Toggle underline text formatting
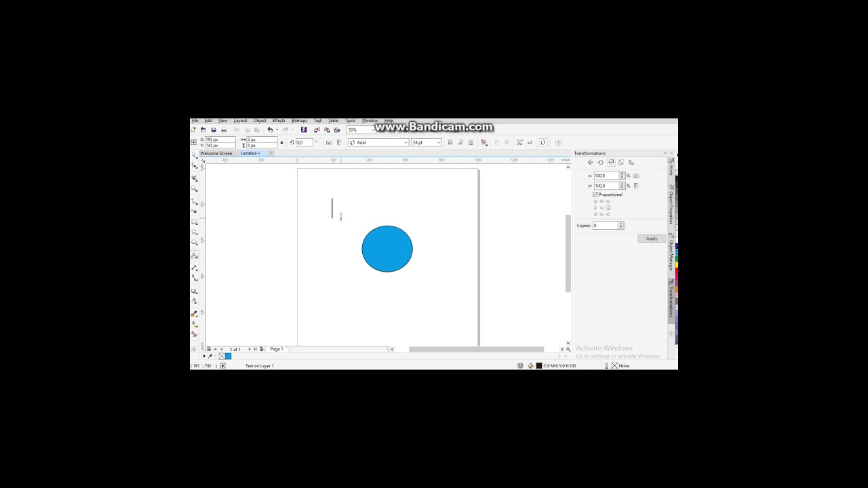Image resolution: width=868 pixels, height=488 pixels. click(x=471, y=142)
